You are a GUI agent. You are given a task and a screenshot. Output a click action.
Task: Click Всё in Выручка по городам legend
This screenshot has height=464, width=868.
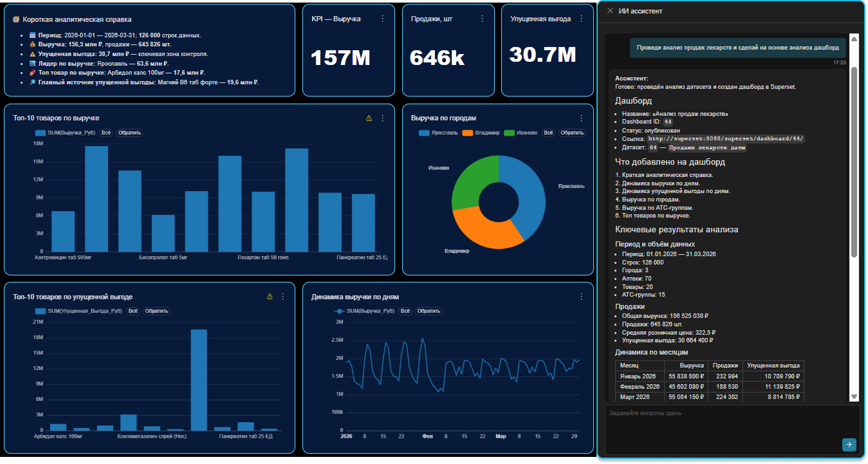[549, 133]
